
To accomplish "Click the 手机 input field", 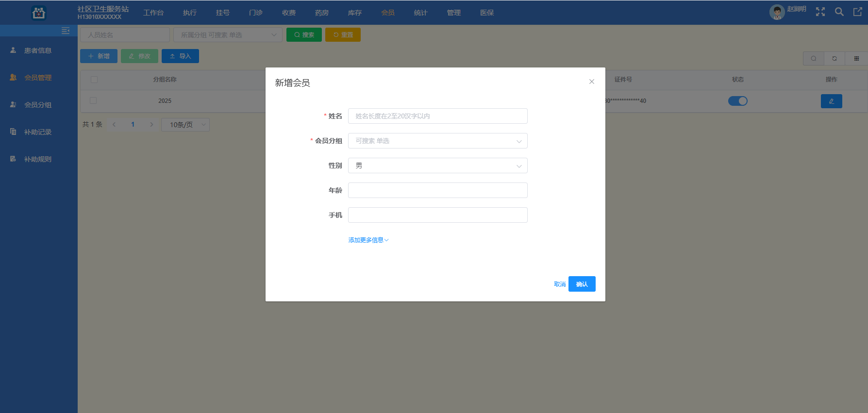I will tap(438, 215).
